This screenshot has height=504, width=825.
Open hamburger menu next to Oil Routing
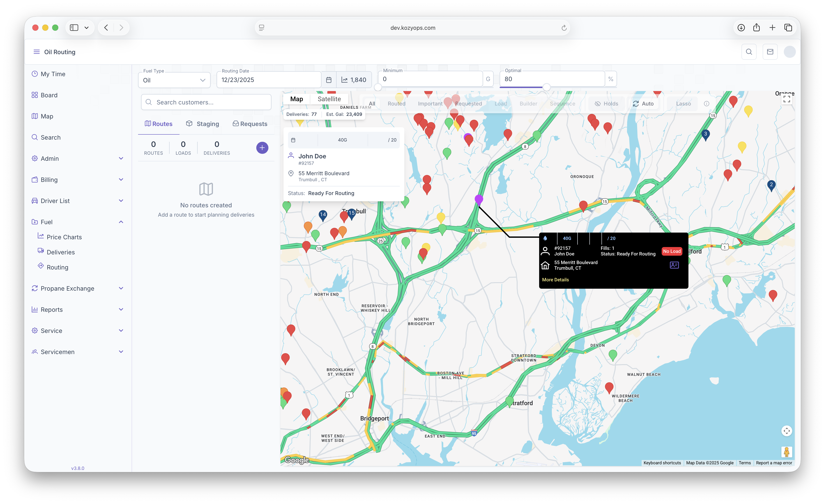click(36, 52)
